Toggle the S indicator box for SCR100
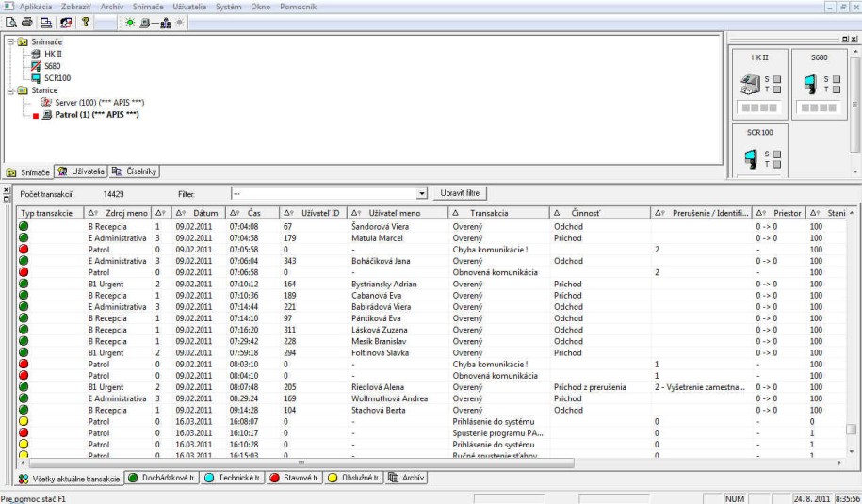The image size is (862, 504). [777, 154]
